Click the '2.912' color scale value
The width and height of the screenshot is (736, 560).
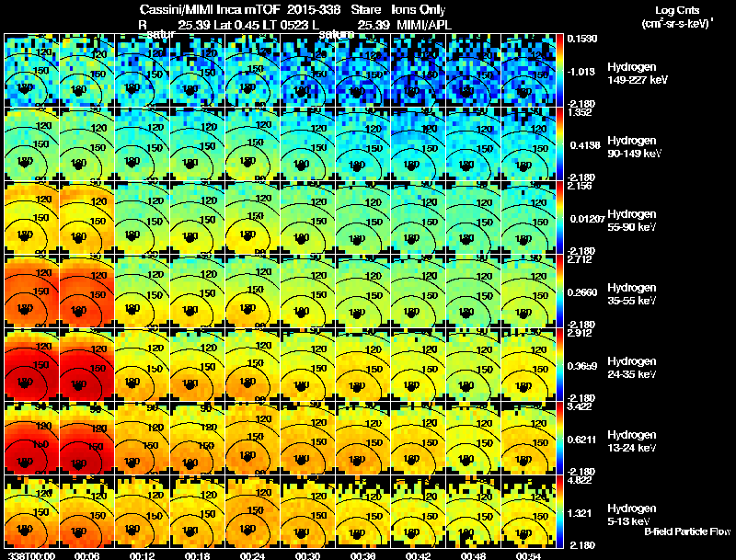[x=580, y=333]
